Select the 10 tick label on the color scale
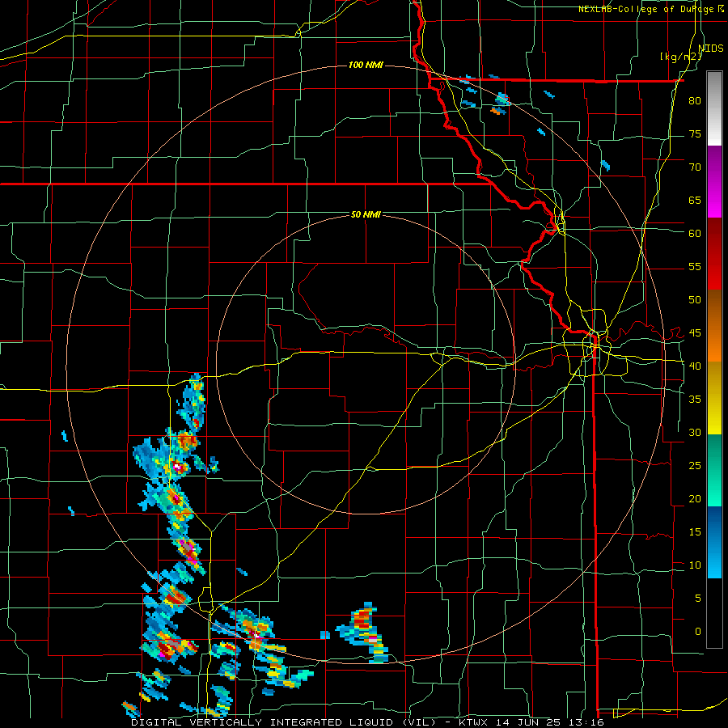 695,565
